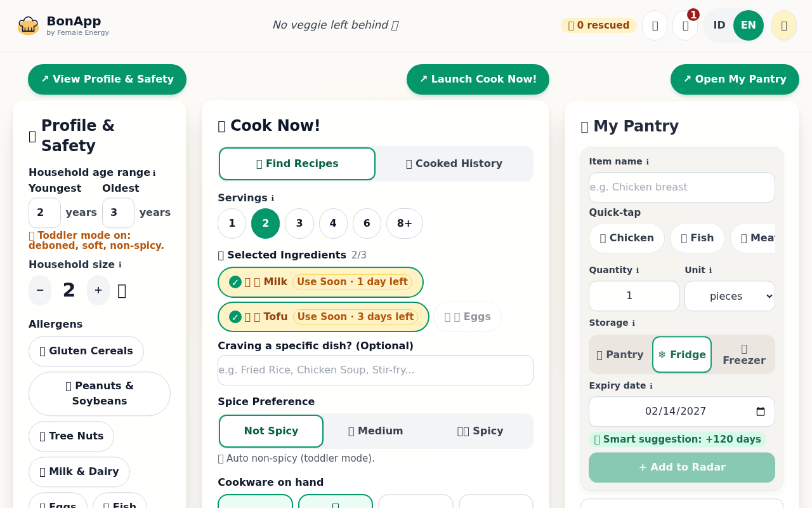Image resolution: width=812 pixels, height=508 pixels.
Task: Click Launch Cook Now! button
Action: (478, 79)
